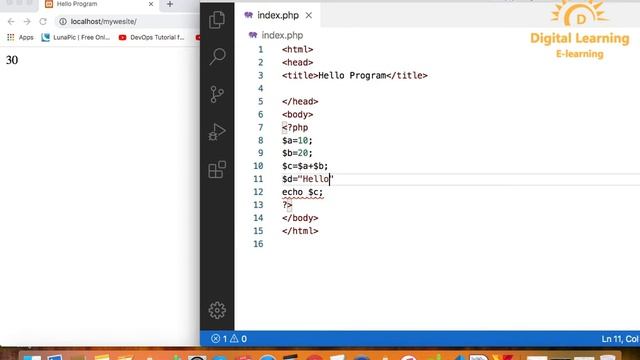The image size is (640, 360).
Task: Click the $b=20; code line
Action: pos(297,153)
